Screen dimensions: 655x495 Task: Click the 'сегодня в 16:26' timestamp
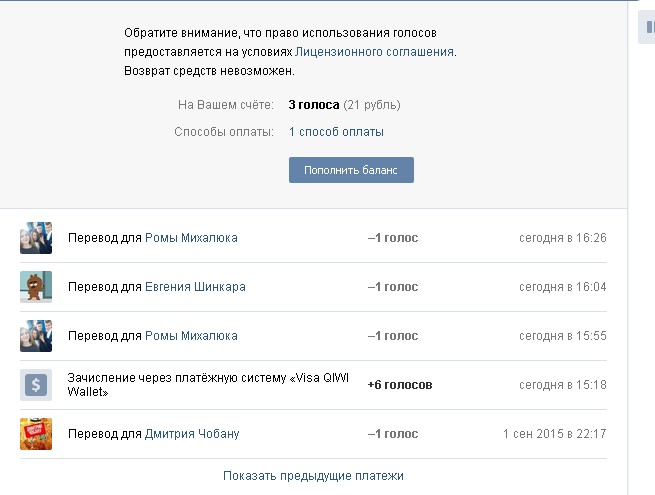click(x=562, y=238)
